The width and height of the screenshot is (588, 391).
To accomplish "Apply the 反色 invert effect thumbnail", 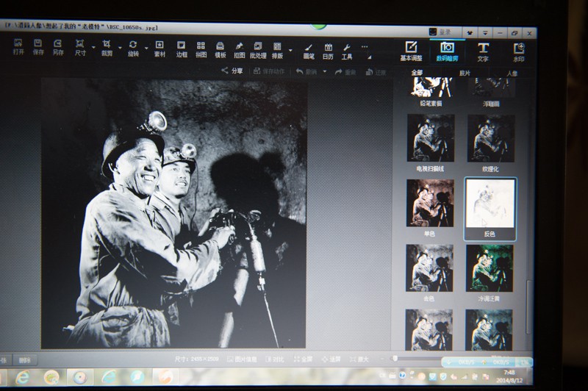I will [x=490, y=209].
